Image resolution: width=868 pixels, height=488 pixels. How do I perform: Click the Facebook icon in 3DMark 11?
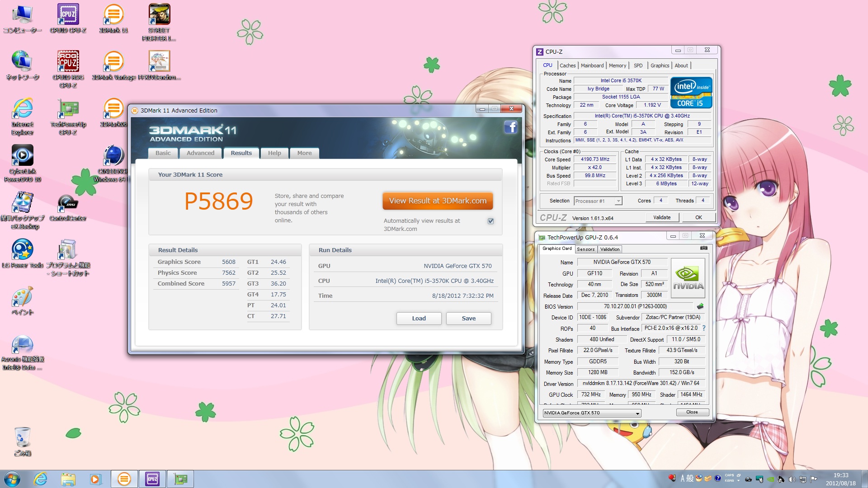510,127
